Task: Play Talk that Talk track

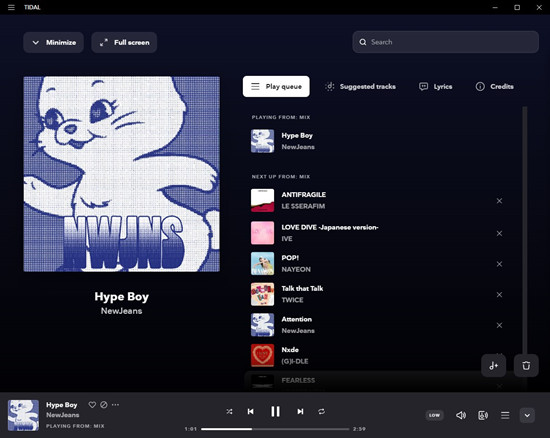Action: coord(302,288)
